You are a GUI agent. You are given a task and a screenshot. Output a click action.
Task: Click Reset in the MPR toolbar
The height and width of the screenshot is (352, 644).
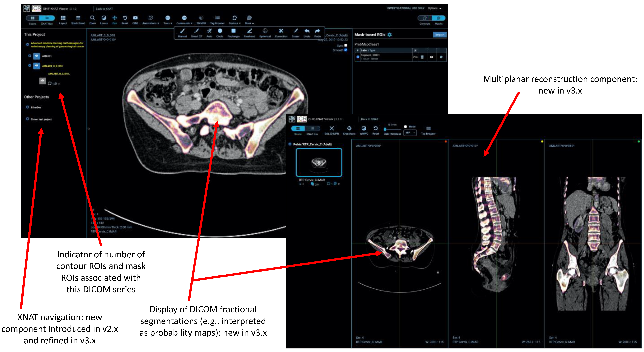click(376, 130)
